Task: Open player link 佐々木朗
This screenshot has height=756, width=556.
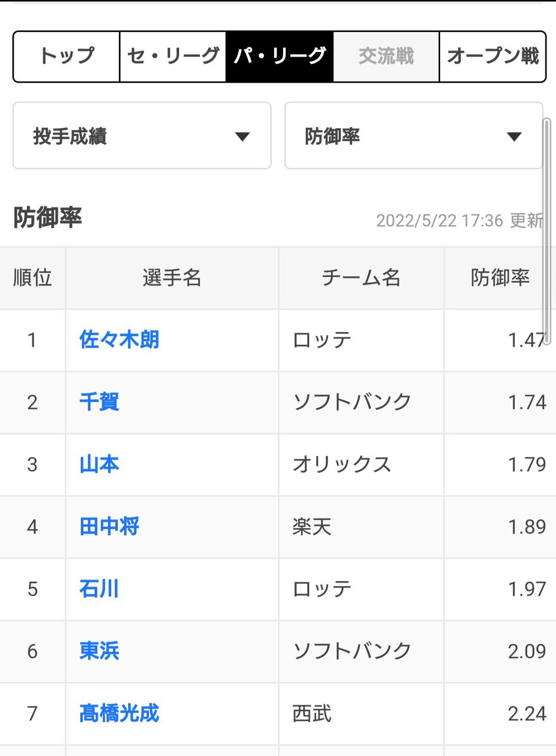Action: pyautogui.click(x=119, y=340)
